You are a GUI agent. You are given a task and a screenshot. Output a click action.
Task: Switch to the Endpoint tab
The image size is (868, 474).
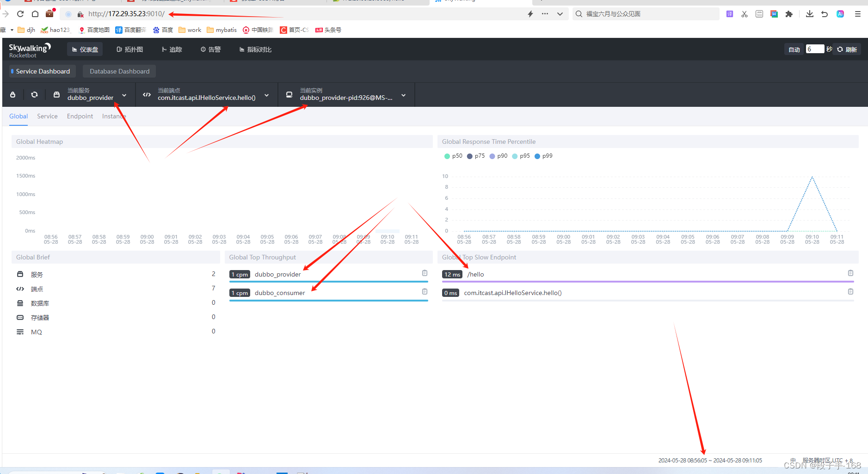point(80,116)
